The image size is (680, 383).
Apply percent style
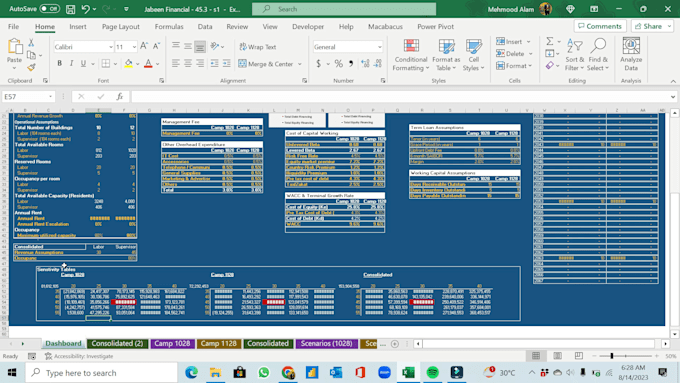point(338,64)
